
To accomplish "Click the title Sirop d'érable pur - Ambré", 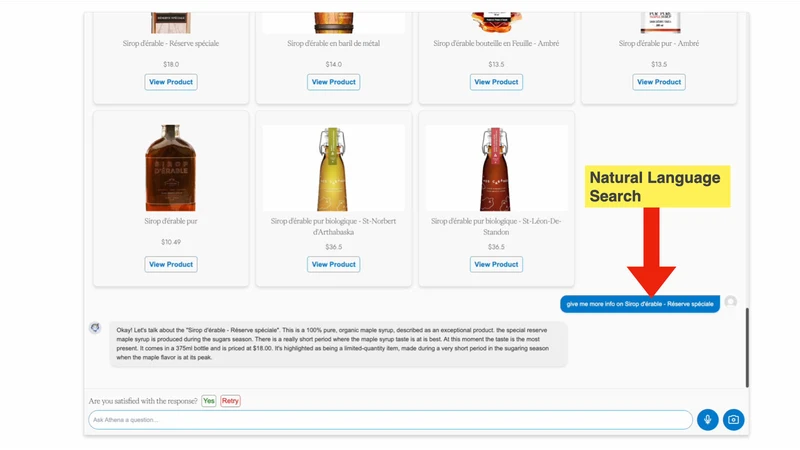I will point(659,43).
